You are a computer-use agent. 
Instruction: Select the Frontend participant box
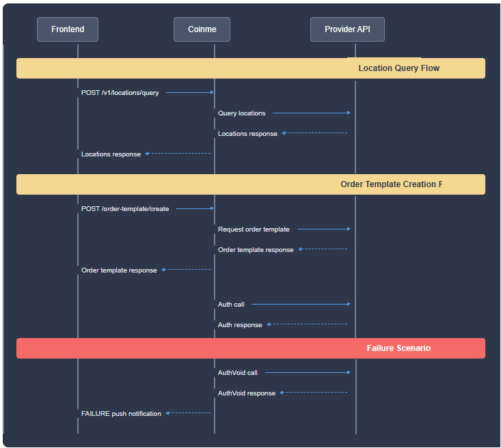68,29
